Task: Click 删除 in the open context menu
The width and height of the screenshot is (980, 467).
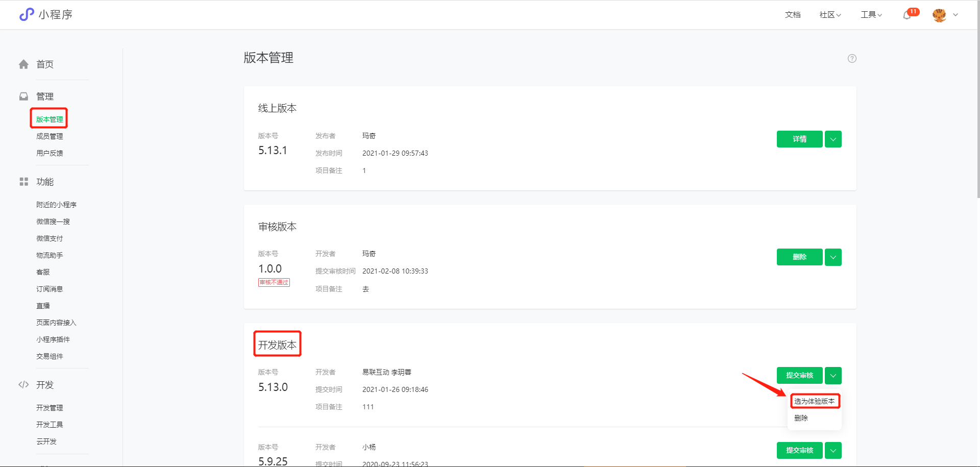Action: tap(802, 417)
